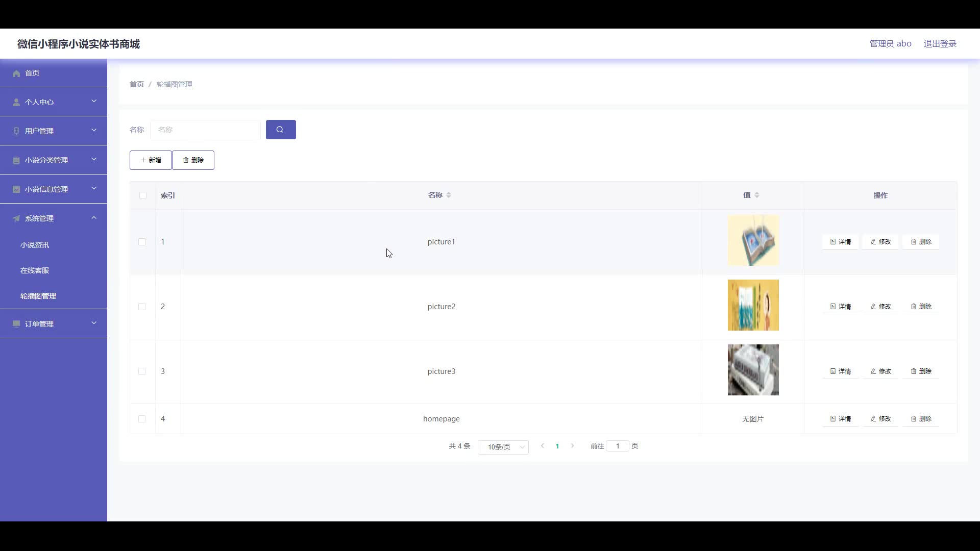Check the picture2 row checkbox
The width and height of the screenshot is (980, 551).
(x=142, y=307)
